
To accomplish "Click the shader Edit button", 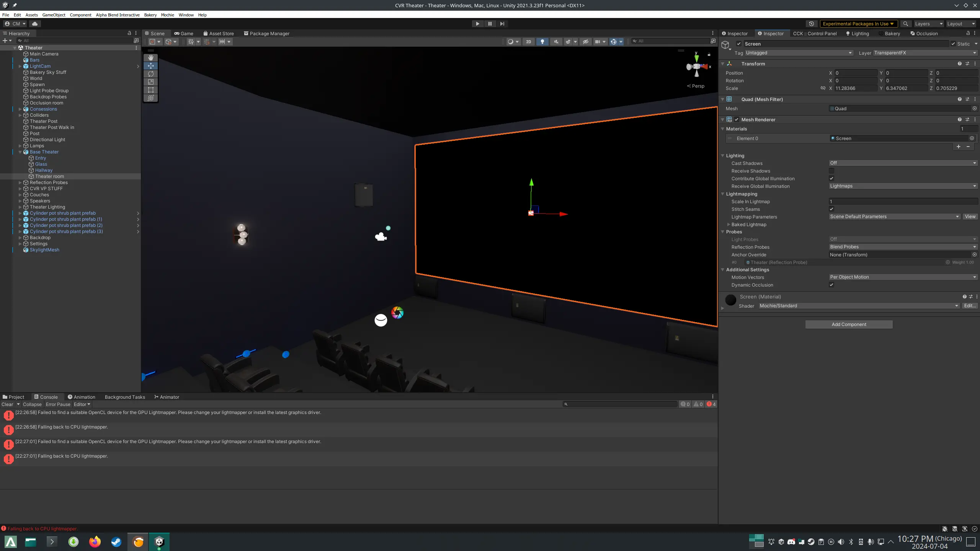I will (x=970, y=306).
